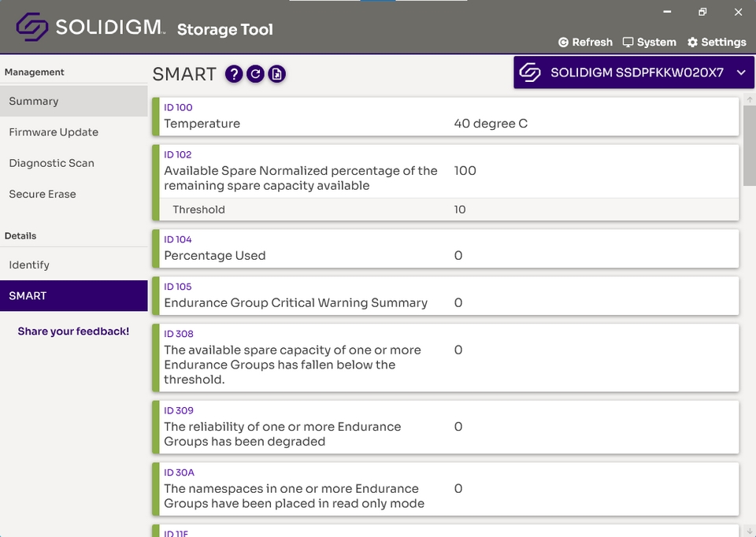Select the SMART sidebar item
This screenshot has width=756, height=537.
click(x=74, y=295)
